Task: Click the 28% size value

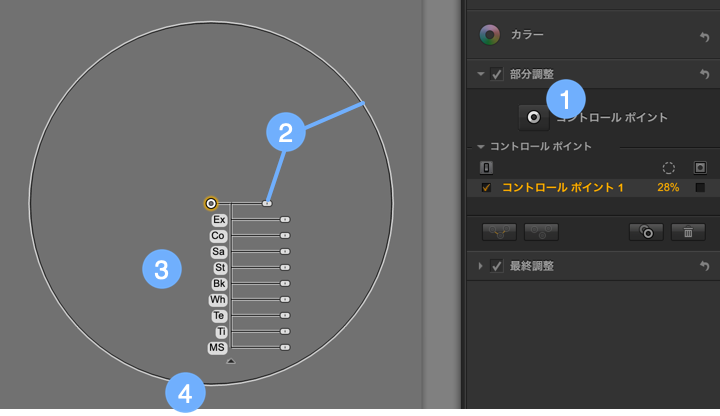Action: coord(668,187)
